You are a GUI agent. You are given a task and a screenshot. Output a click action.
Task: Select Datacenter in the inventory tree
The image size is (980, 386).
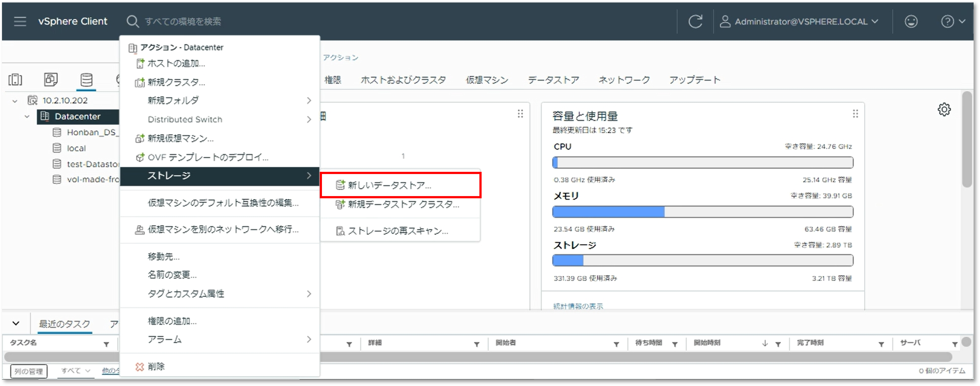[78, 116]
